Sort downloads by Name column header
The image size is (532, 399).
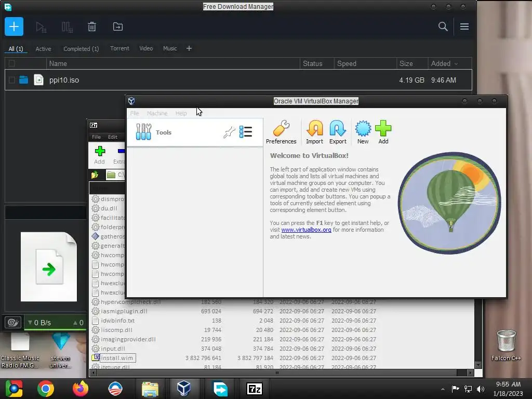tap(173, 63)
